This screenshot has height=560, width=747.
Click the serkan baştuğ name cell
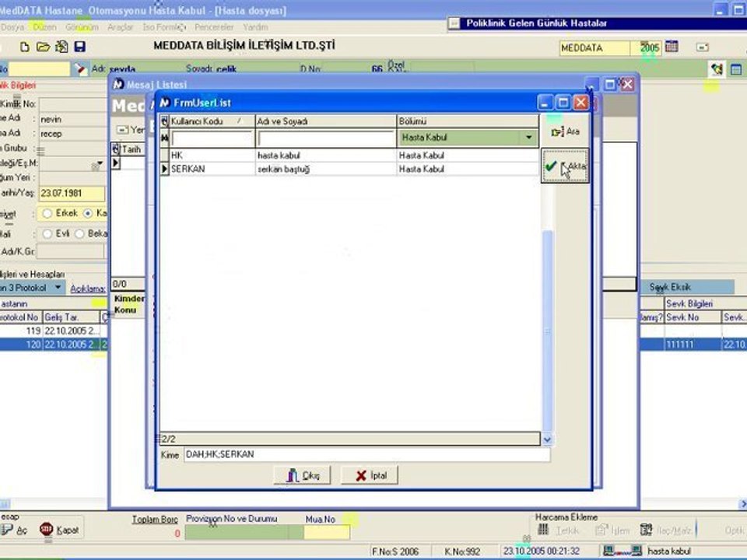pos(326,169)
